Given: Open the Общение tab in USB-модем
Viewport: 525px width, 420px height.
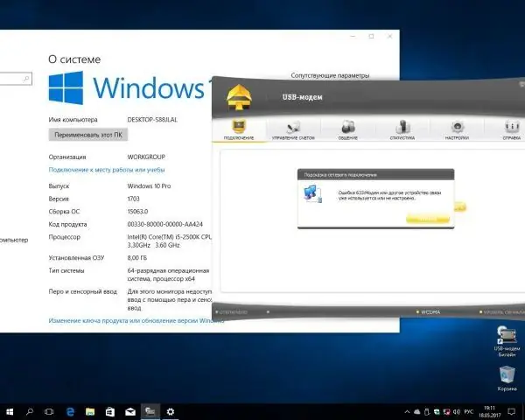Looking at the screenshot, I should pyautogui.click(x=348, y=129).
